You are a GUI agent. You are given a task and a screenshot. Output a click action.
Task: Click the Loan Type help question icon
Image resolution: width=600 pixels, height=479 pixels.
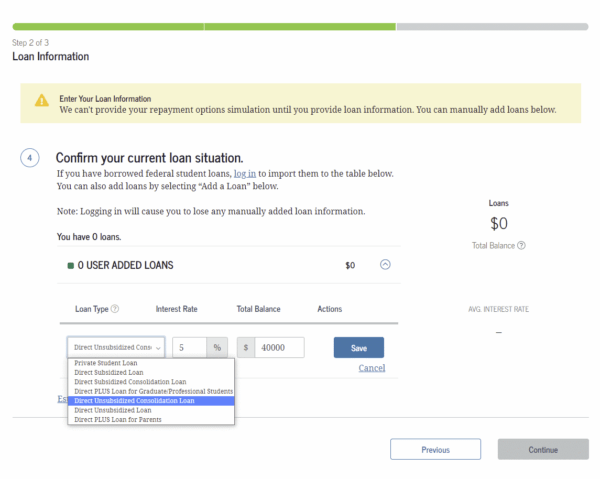tap(115, 309)
